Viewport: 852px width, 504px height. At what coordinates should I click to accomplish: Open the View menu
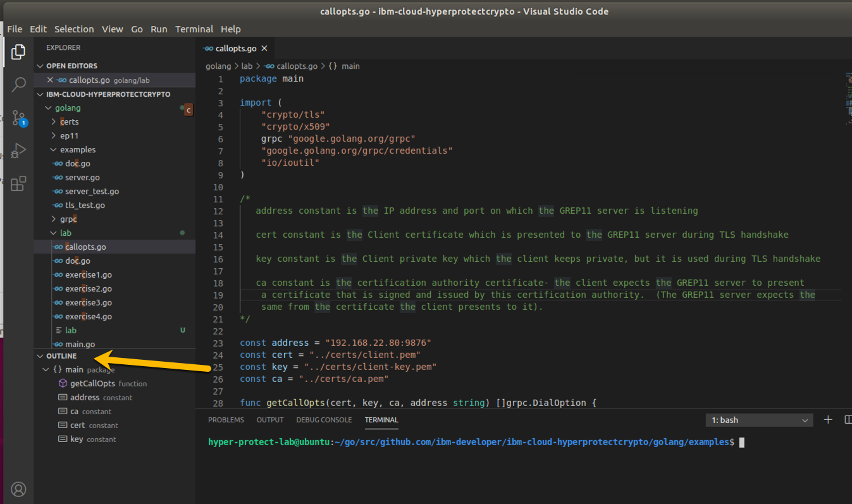pyautogui.click(x=113, y=29)
